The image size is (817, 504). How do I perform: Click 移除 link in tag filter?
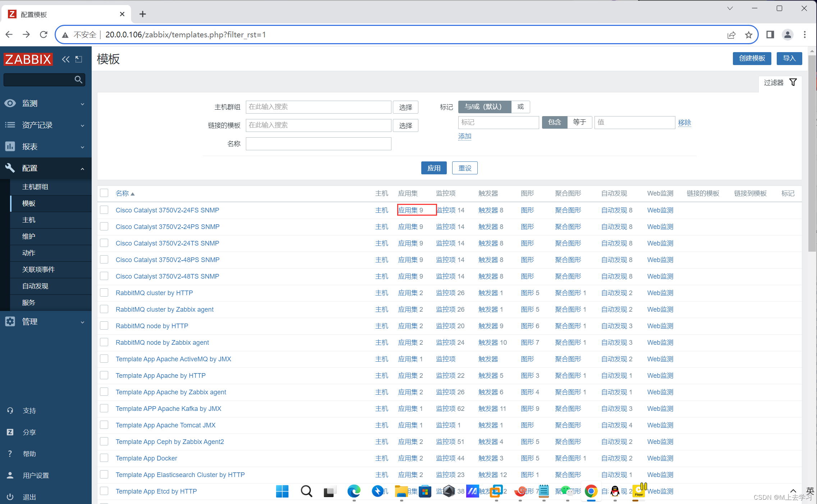(684, 123)
